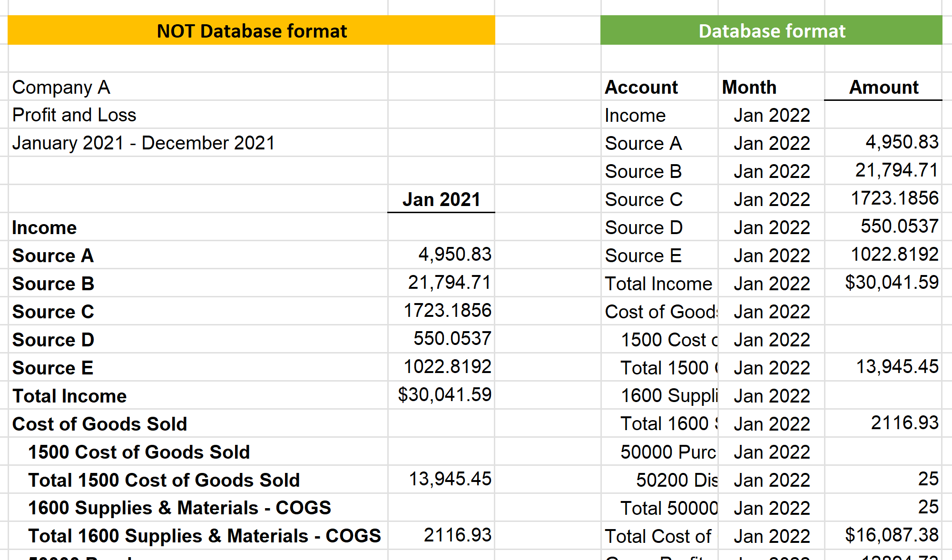This screenshot has width=952, height=560.
Task: Select the 50200 Dis account cell
Action: (x=677, y=480)
